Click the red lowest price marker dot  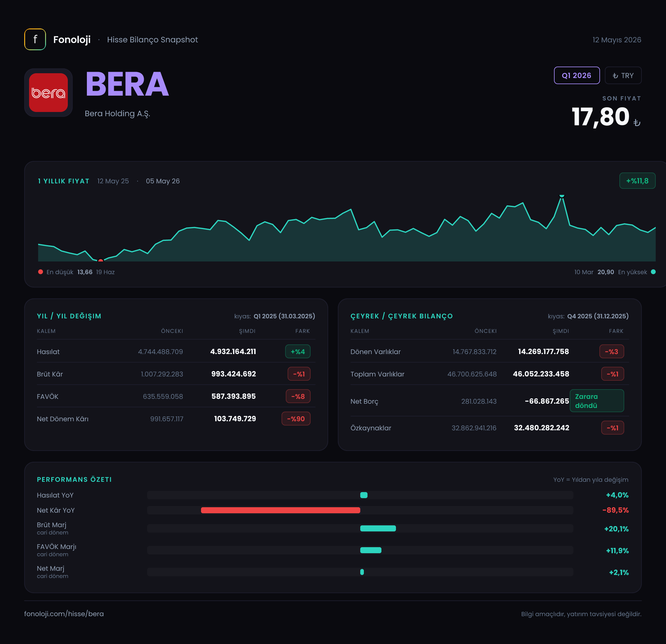tap(101, 261)
